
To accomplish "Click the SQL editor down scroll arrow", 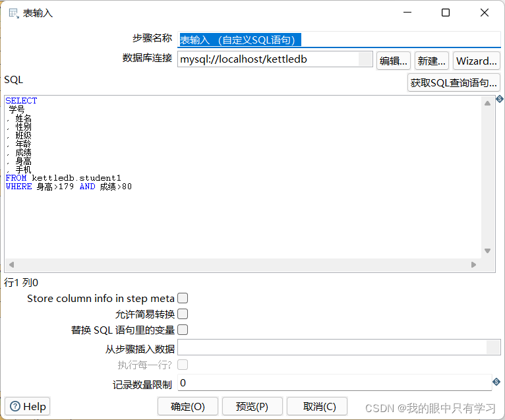I will (487, 251).
